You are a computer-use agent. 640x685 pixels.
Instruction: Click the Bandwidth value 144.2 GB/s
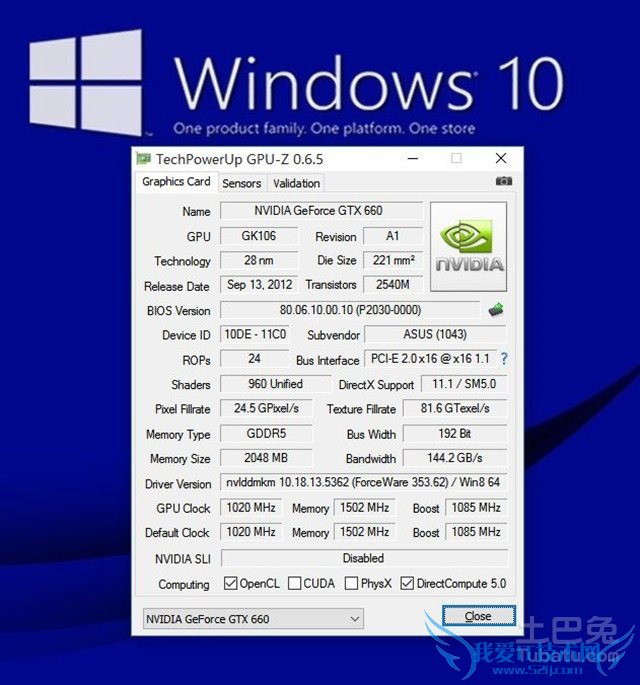[455, 458]
